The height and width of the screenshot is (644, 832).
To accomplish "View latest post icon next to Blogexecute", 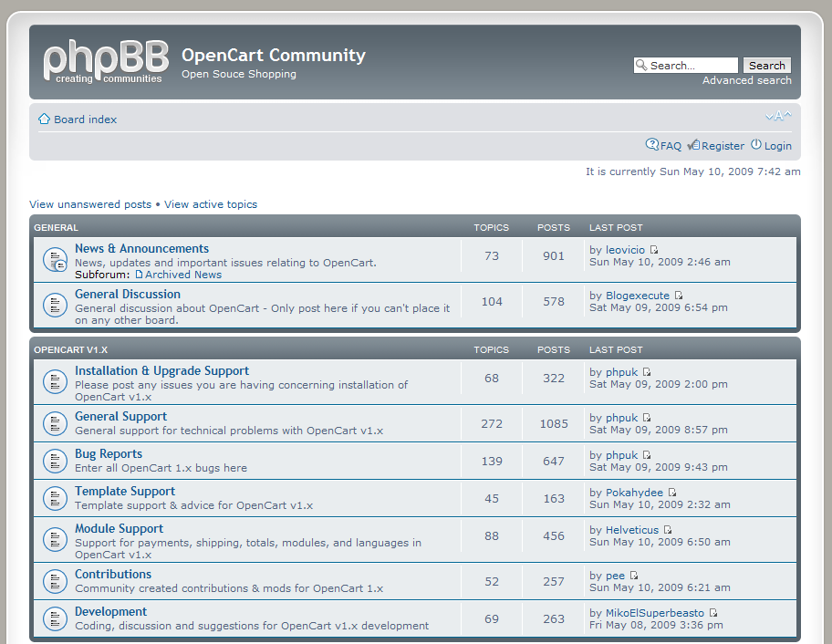I will [x=678, y=296].
